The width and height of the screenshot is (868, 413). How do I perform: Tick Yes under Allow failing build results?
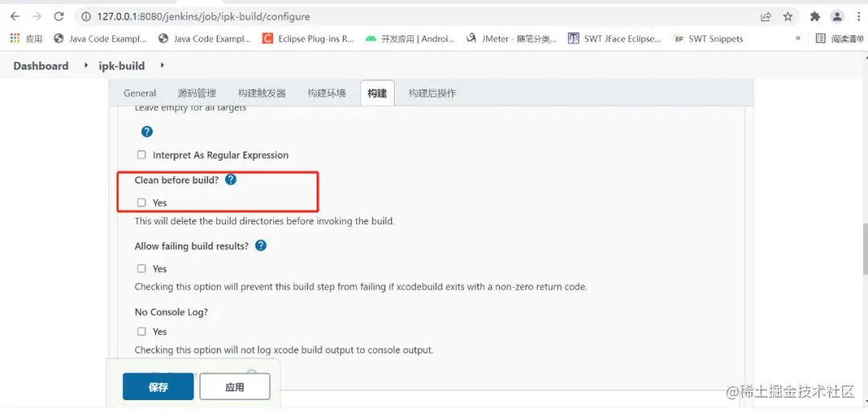[141, 268]
